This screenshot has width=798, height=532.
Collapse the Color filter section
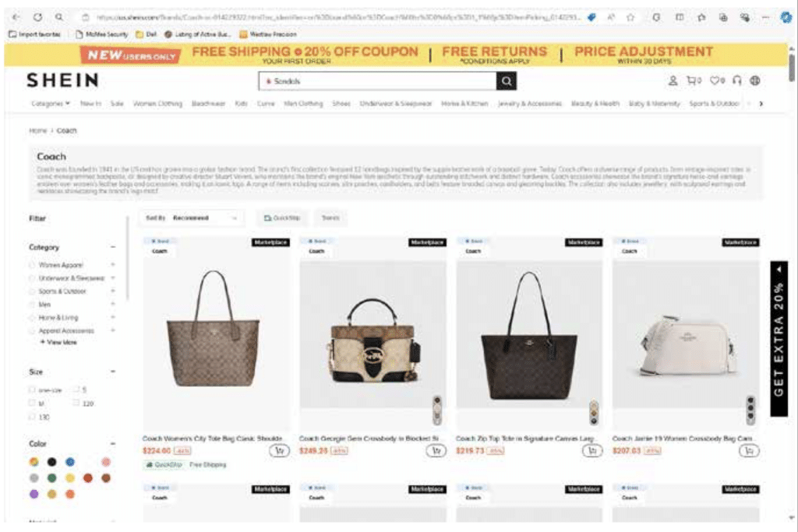tap(112, 443)
